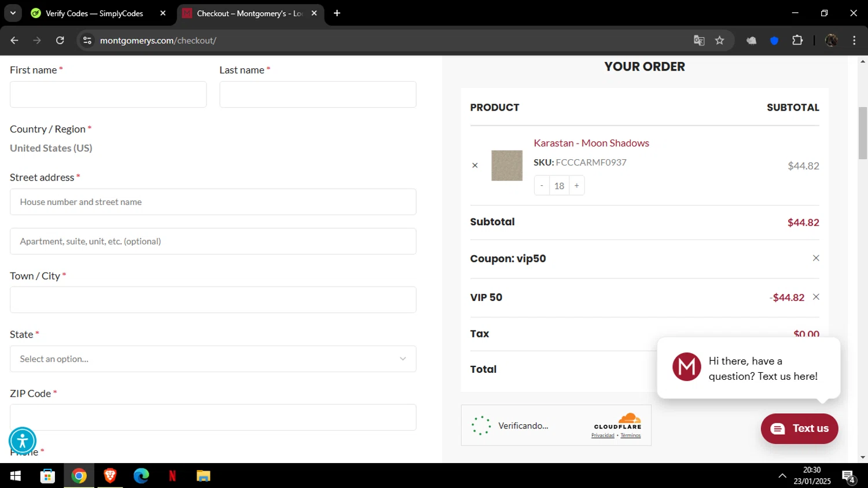Screen dimensions: 868x488
Task: Focus the First name field
Action: point(108,94)
